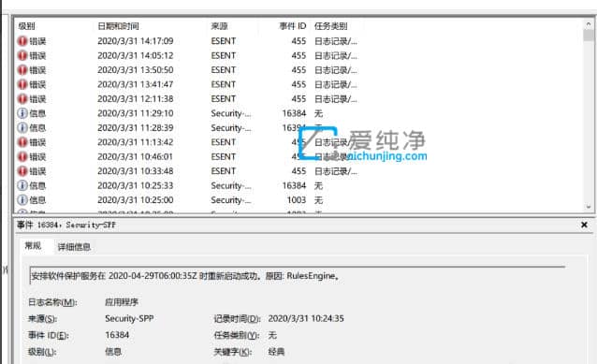The height and width of the screenshot is (364, 597).
Task: Select the date cell 2020/3/31 11:29:10
Action: tap(136, 113)
